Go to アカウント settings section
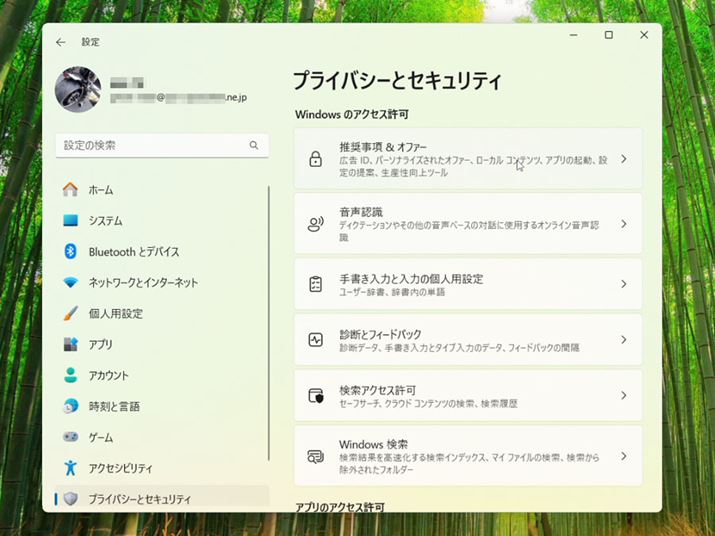Screen dimensions: 715x536 coord(108,376)
